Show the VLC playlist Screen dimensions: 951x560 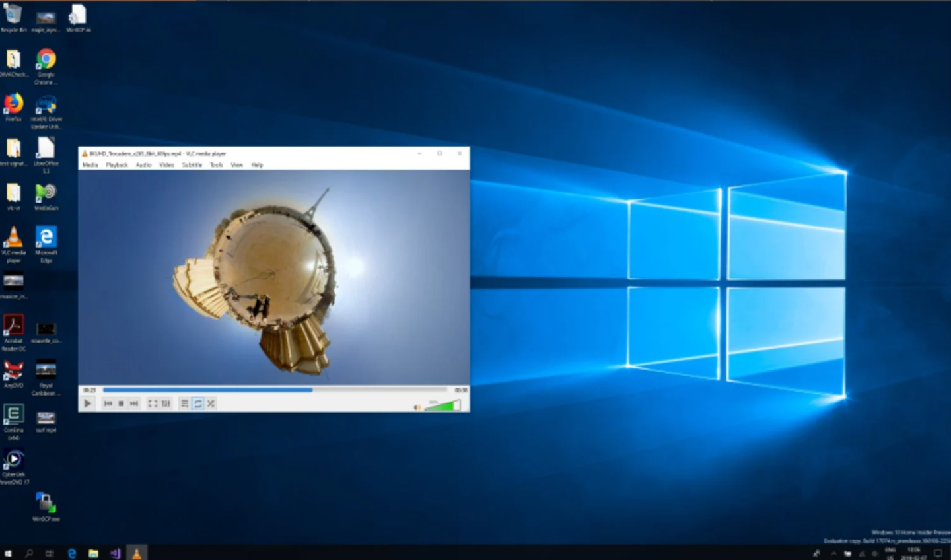click(x=184, y=403)
